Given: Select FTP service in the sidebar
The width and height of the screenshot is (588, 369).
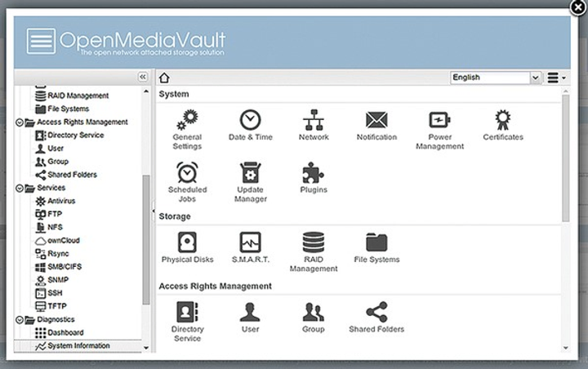Looking at the screenshot, I should click(48, 214).
